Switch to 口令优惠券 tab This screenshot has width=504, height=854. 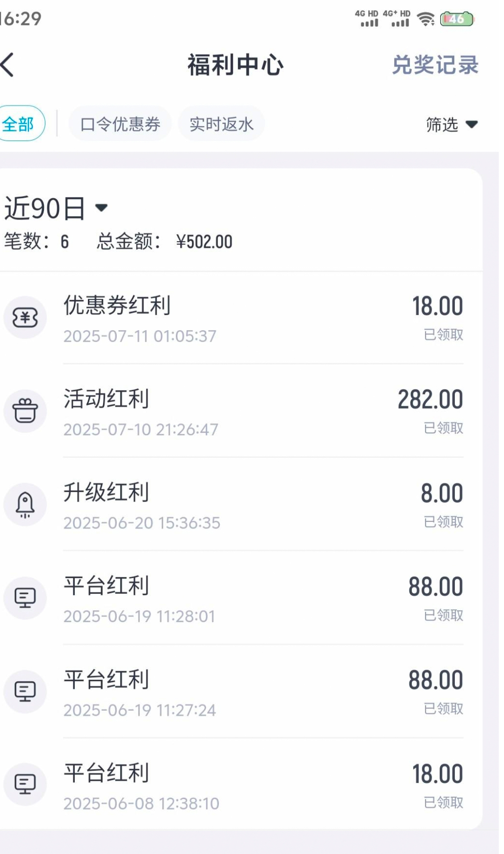(120, 124)
